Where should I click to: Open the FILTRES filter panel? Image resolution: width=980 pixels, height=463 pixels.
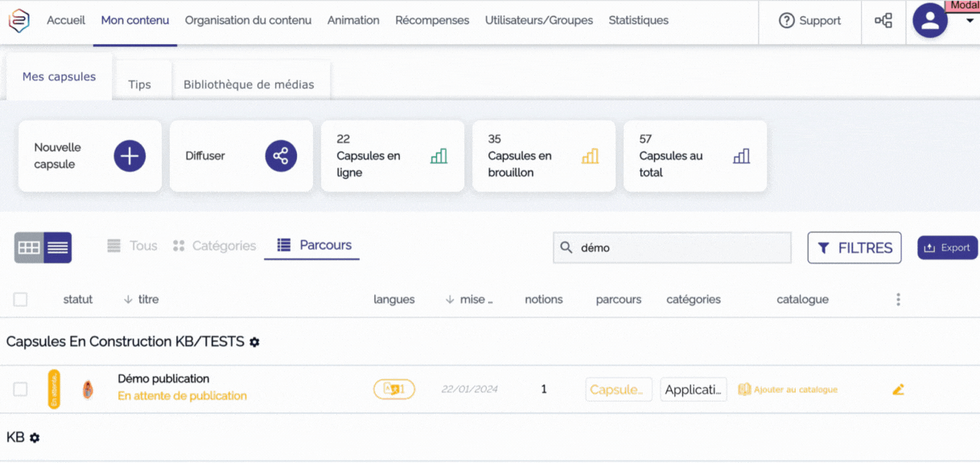[x=854, y=248]
